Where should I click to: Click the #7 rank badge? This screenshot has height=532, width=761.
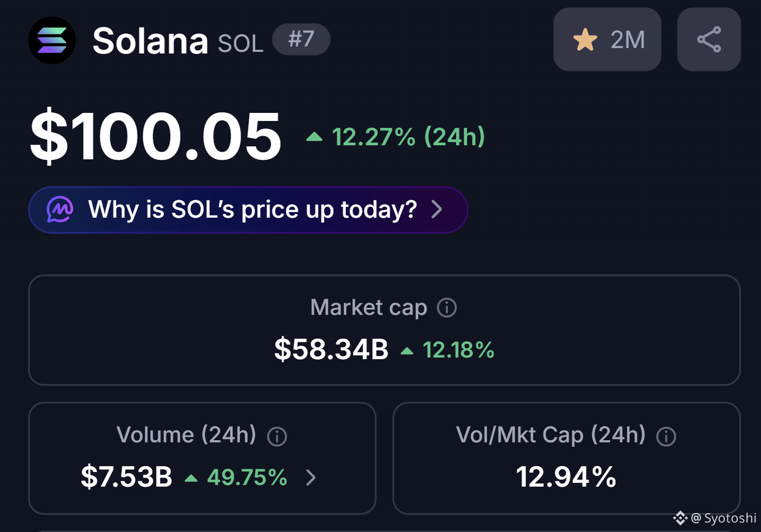(301, 39)
